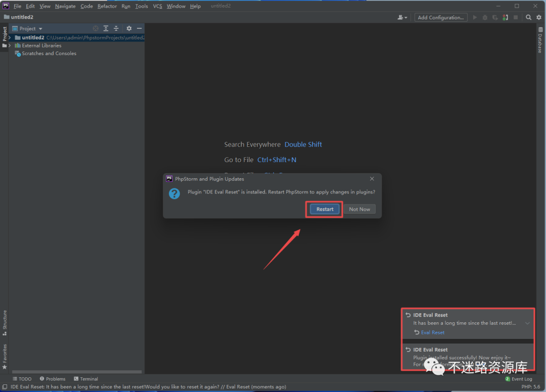Open the Edit menu
This screenshot has height=392, width=546.
click(30, 6)
